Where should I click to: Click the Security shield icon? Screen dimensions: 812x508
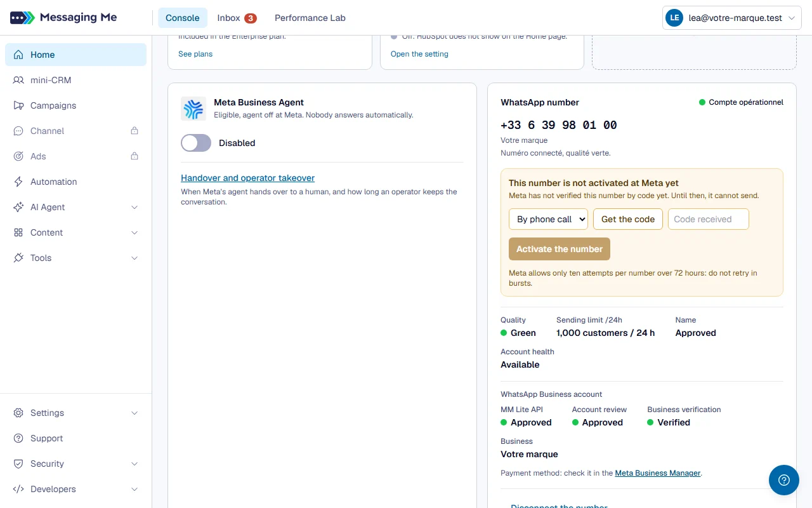18,464
